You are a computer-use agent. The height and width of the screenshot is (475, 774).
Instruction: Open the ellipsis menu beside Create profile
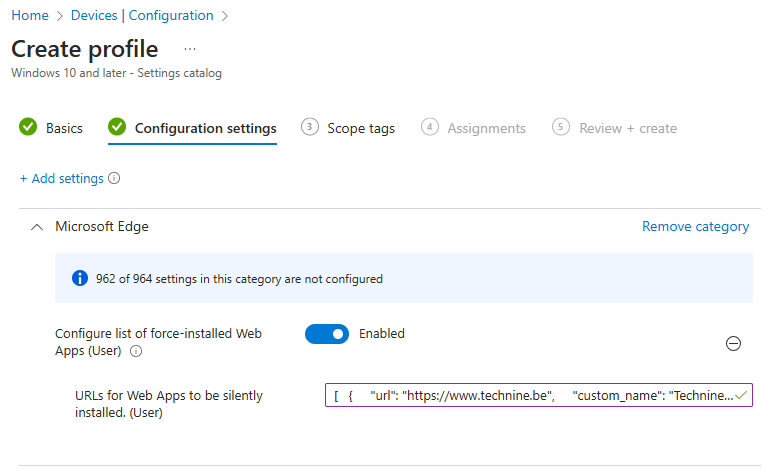click(x=190, y=49)
